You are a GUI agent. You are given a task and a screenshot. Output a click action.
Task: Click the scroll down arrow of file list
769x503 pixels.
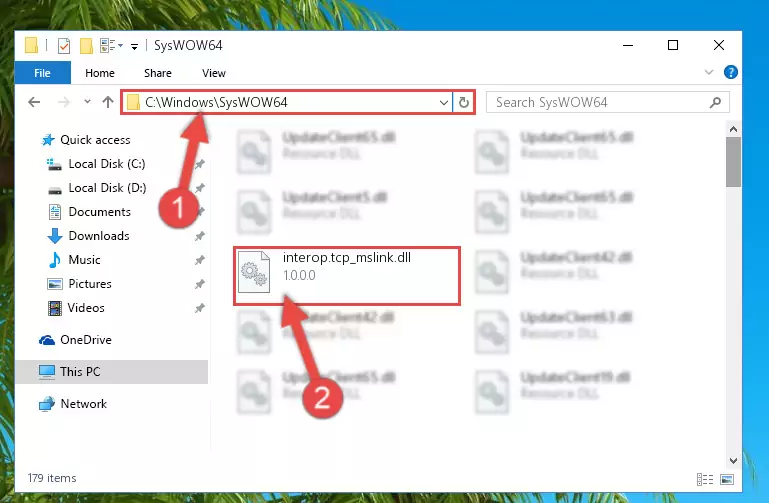(733, 460)
